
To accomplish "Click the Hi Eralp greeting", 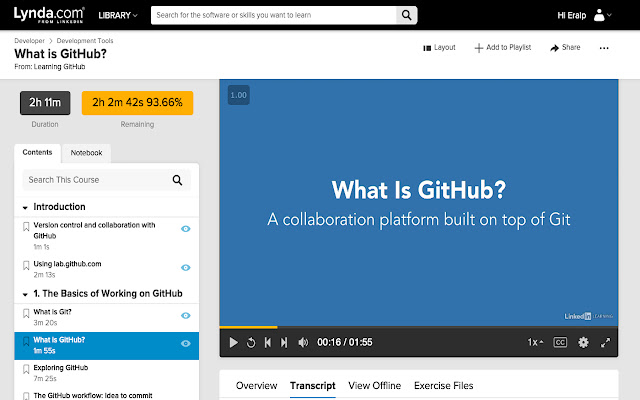I will (571, 16).
